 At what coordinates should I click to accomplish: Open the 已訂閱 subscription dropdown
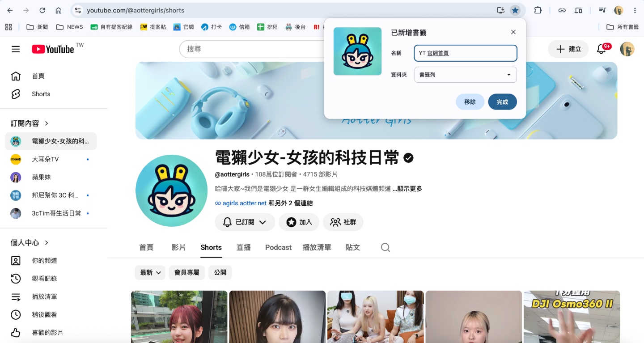[245, 222]
